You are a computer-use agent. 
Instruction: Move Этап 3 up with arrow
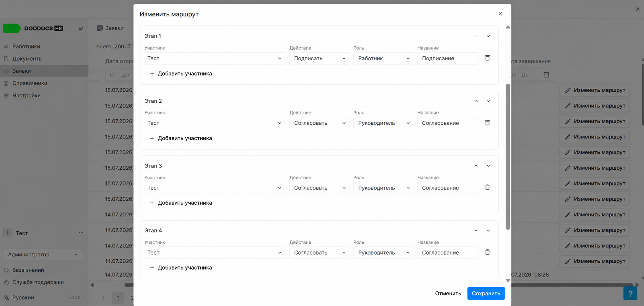click(x=476, y=166)
